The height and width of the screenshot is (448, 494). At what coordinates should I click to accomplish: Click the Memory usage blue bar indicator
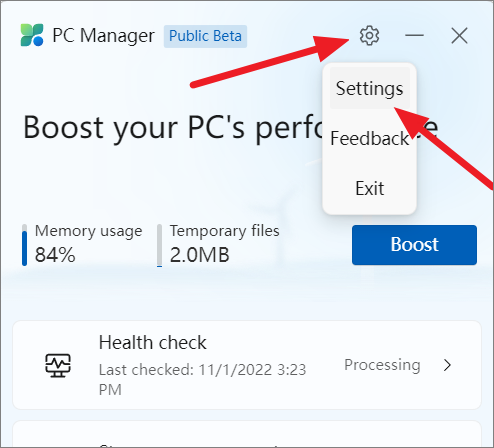pos(24,245)
